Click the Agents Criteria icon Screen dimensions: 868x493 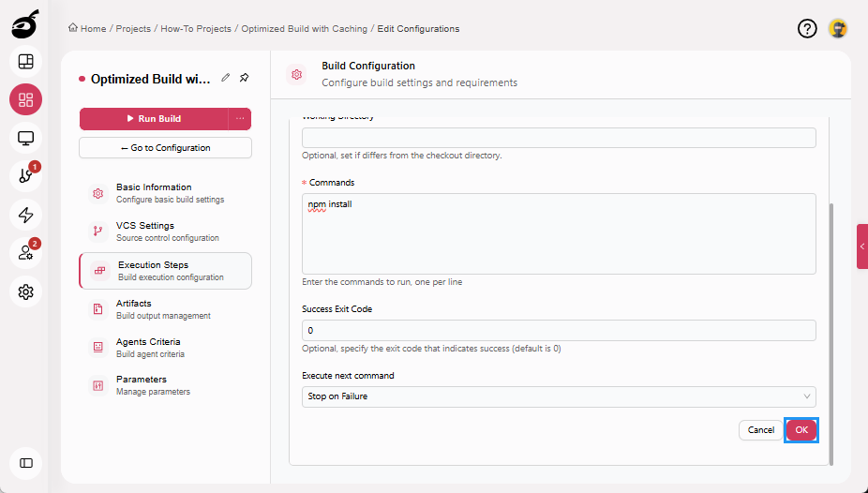[x=98, y=347]
